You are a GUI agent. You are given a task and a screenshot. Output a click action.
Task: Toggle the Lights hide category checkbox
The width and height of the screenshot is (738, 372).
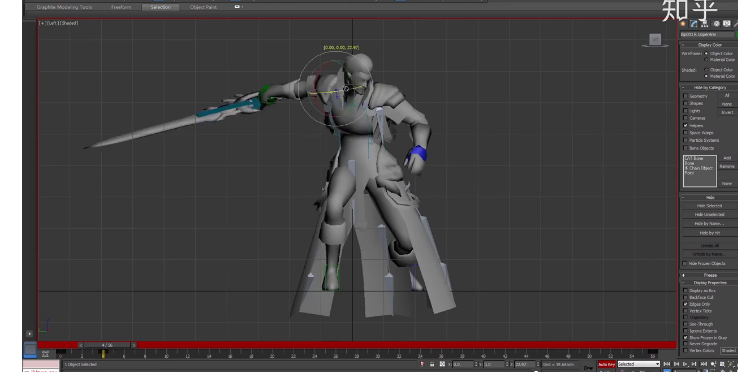pos(685,111)
